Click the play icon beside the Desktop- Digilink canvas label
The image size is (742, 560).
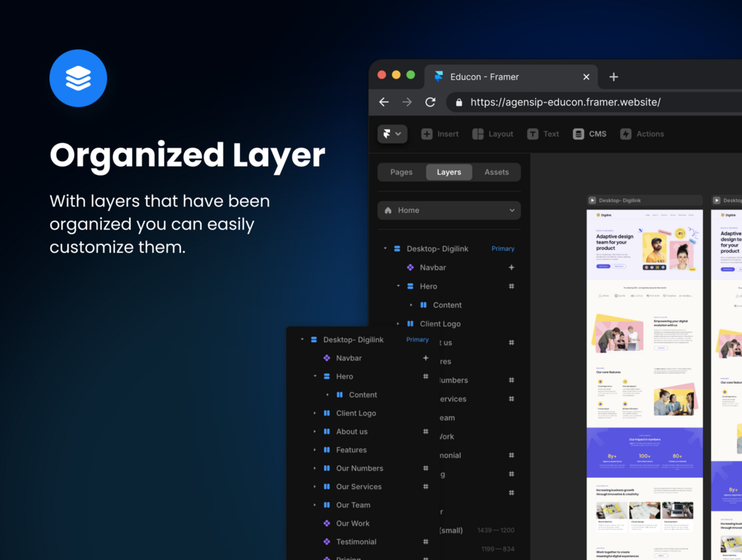point(592,200)
